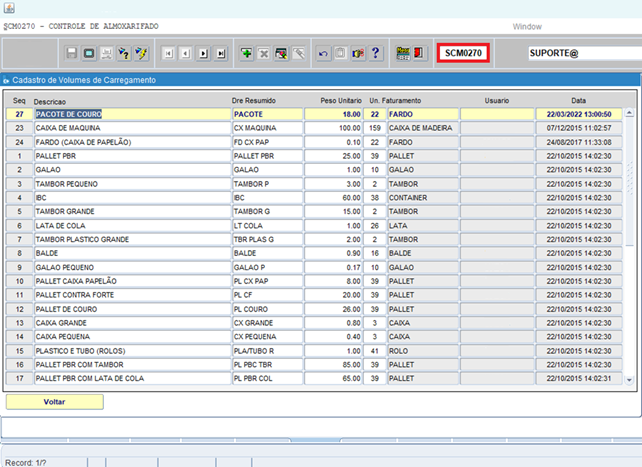Click the Enter Query icon with question mark

click(x=124, y=53)
